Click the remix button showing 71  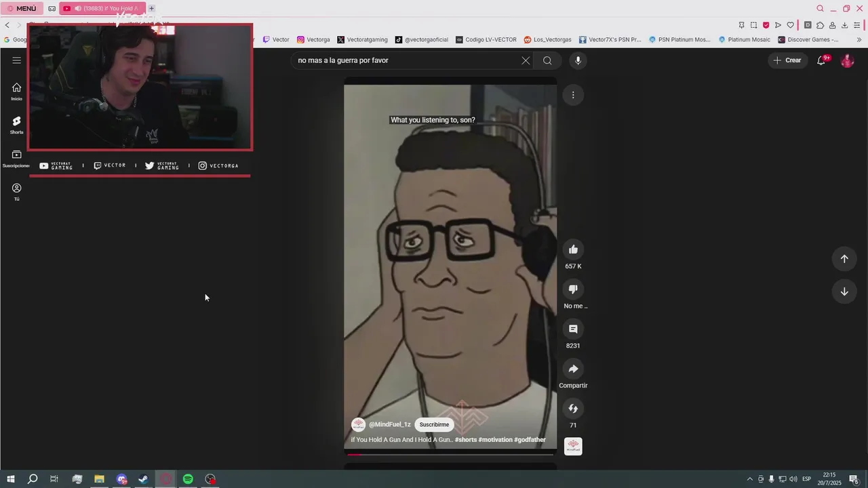(573, 409)
